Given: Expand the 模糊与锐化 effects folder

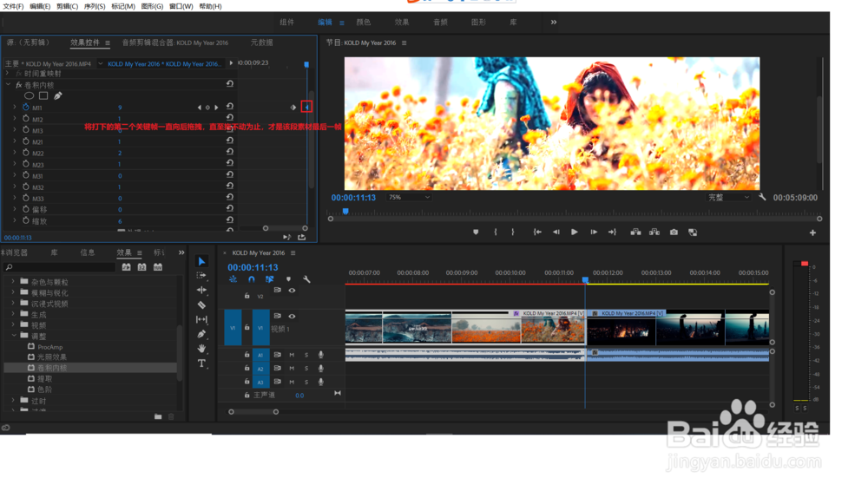Looking at the screenshot, I should (x=13, y=292).
